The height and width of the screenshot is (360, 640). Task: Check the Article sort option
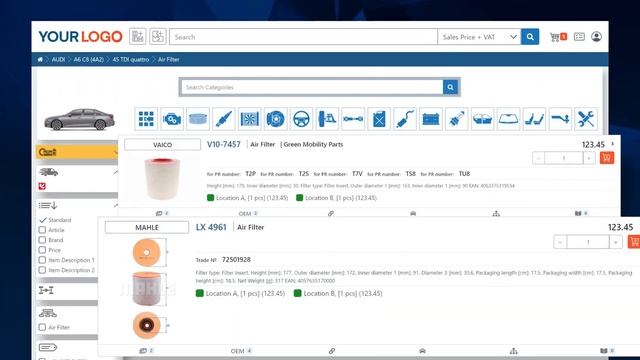[42, 230]
